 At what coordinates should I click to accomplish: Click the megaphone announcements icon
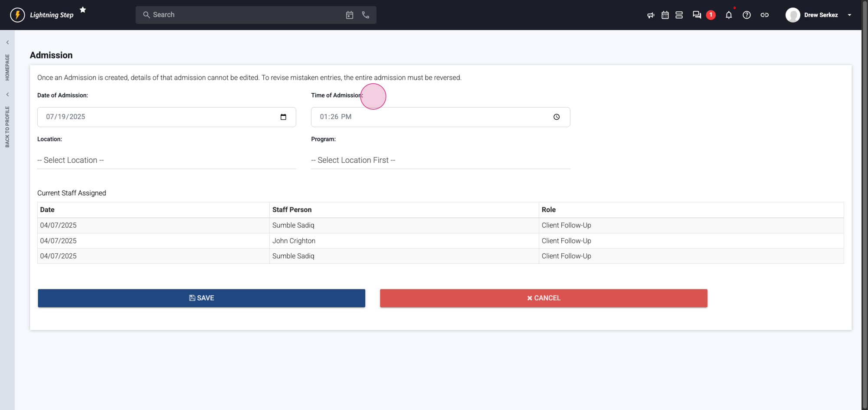click(650, 15)
